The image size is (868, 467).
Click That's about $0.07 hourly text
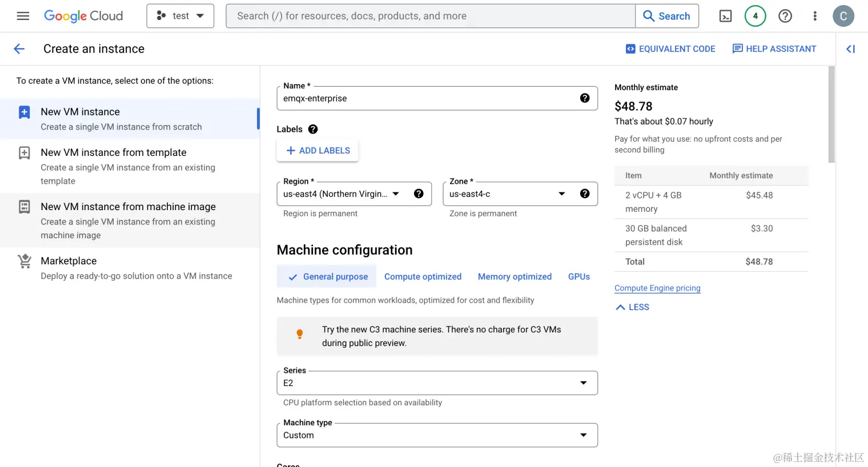click(x=664, y=122)
